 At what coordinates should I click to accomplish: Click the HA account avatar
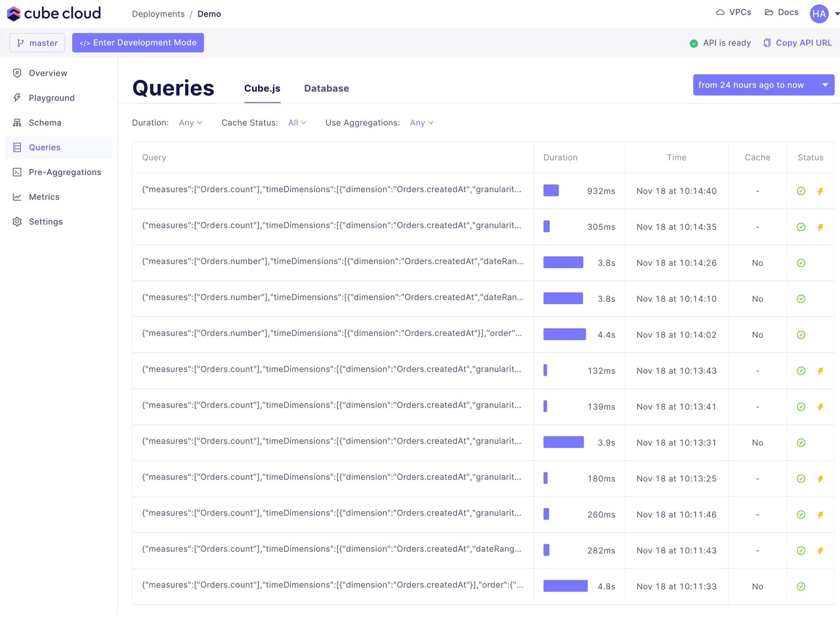point(819,14)
